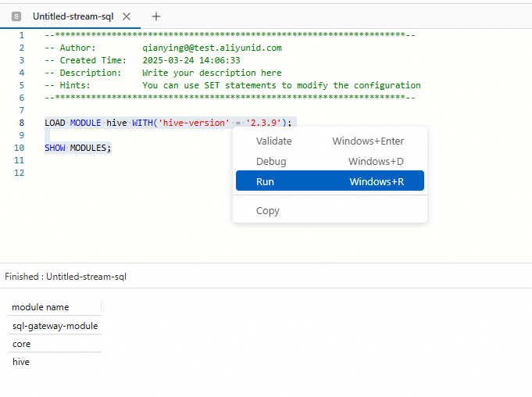Click the Hints comment line
The height and width of the screenshot is (397, 532).
tap(233, 85)
